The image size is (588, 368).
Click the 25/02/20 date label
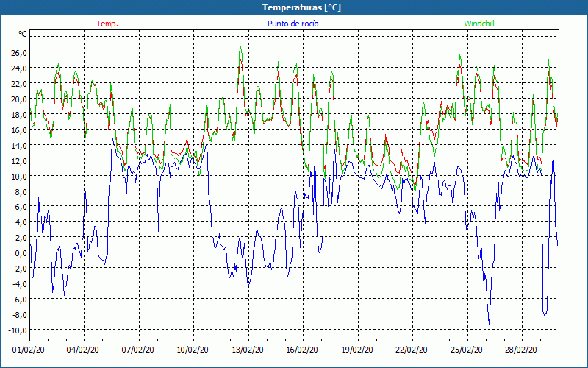467,350
